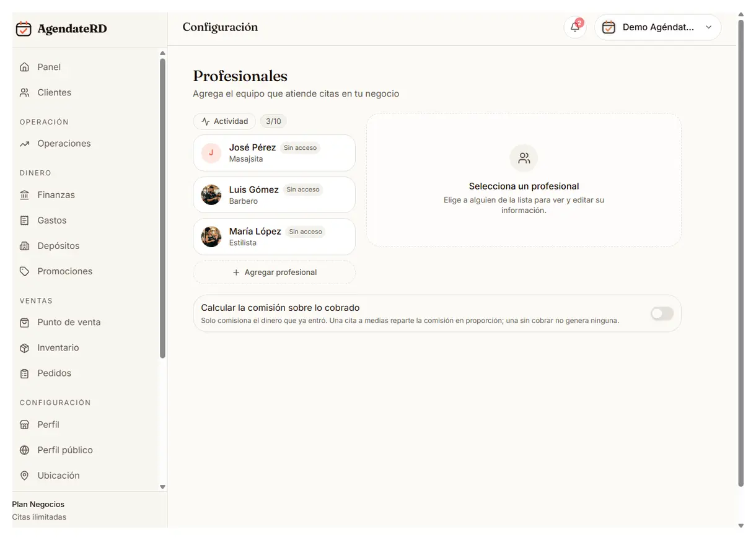Image resolution: width=756 pixels, height=540 pixels.
Task: Click the Actividad button
Action: [224, 121]
